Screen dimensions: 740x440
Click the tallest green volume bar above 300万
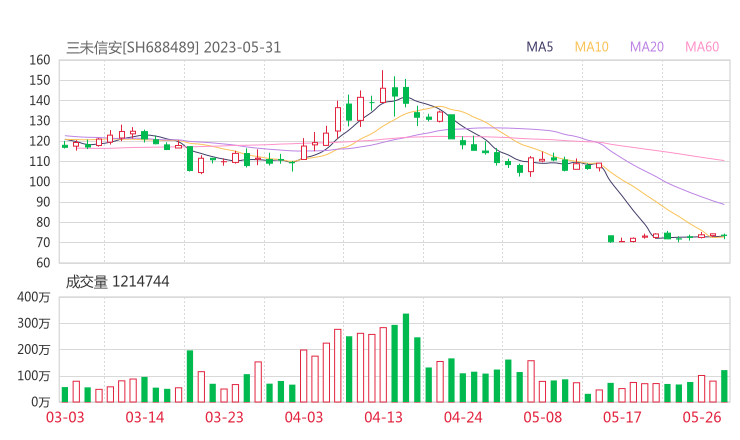click(x=406, y=358)
